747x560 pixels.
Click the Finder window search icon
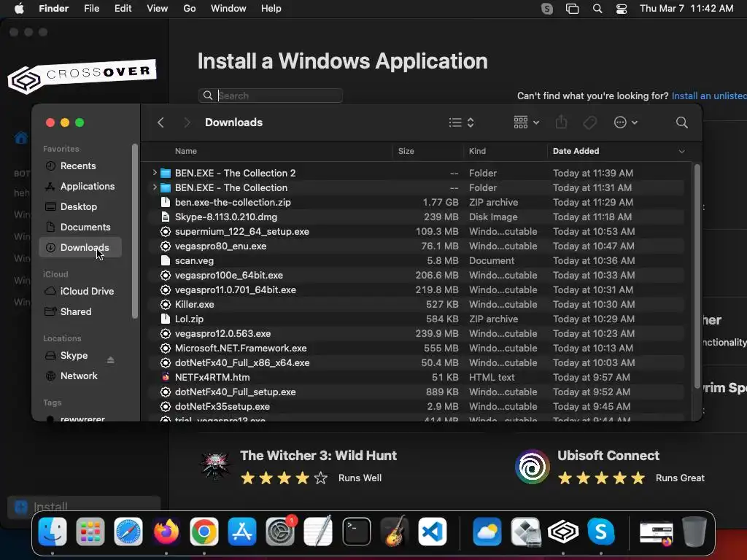(x=682, y=122)
